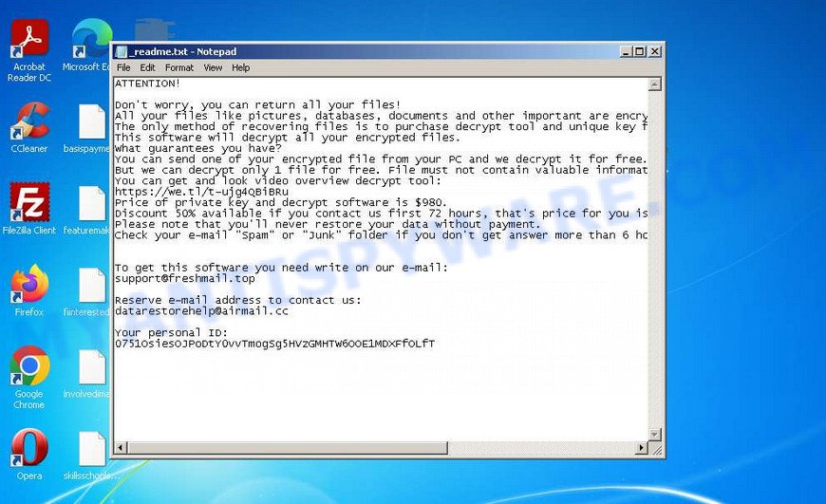The height and width of the screenshot is (504, 826).
Task: Click the 'This software will decrypt' line
Action: click(288, 138)
